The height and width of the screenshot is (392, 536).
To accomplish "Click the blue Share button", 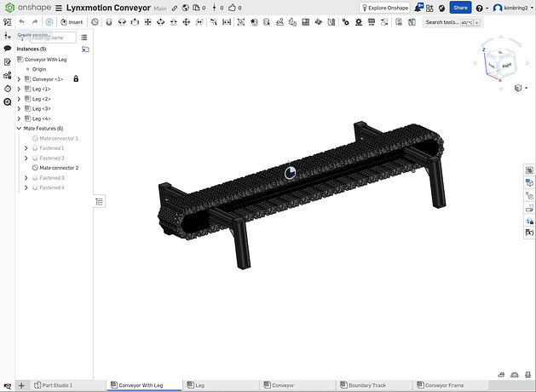I will (x=460, y=8).
